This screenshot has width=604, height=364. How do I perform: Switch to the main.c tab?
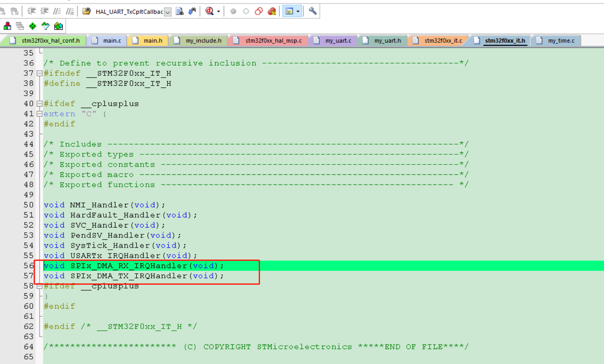click(107, 40)
